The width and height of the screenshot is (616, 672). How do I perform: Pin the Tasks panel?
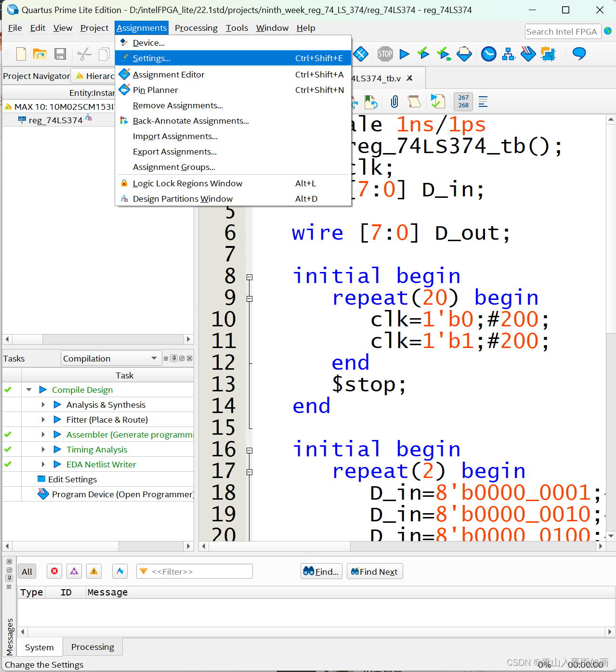point(174,358)
